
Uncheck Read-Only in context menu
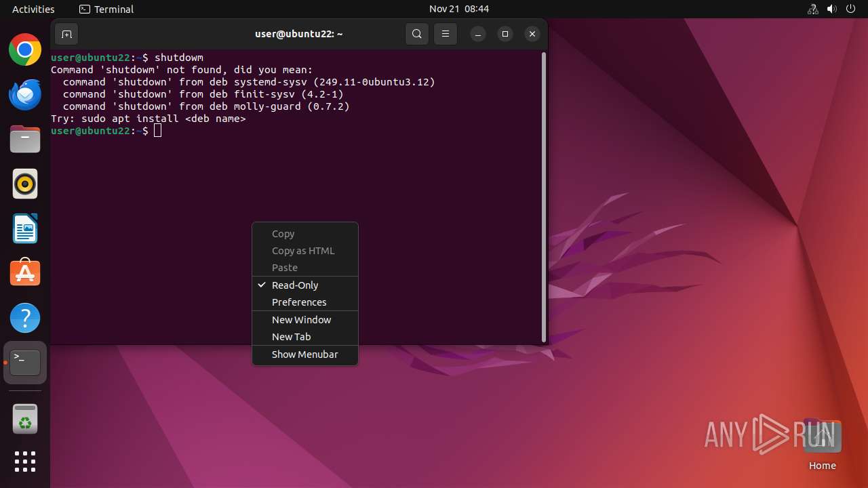tap(305, 285)
